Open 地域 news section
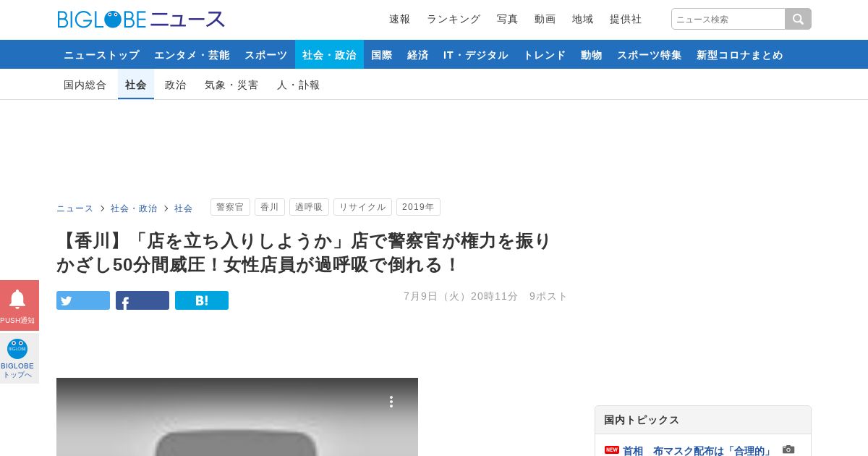The width and height of the screenshot is (868, 456). (583, 19)
